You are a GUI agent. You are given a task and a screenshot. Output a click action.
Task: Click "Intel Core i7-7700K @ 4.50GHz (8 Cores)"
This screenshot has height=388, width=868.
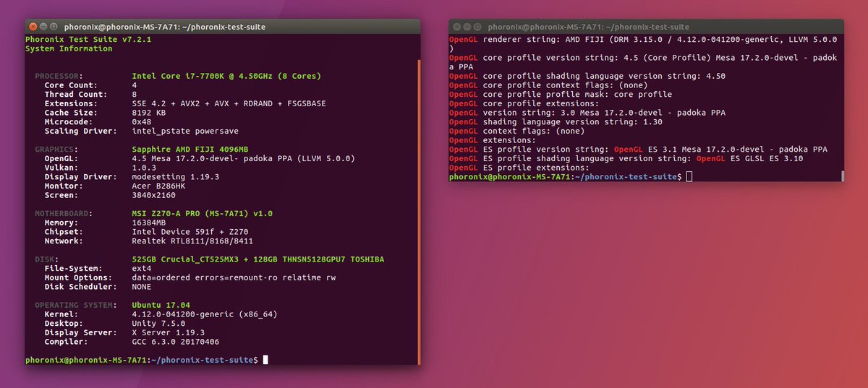tap(226, 76)
